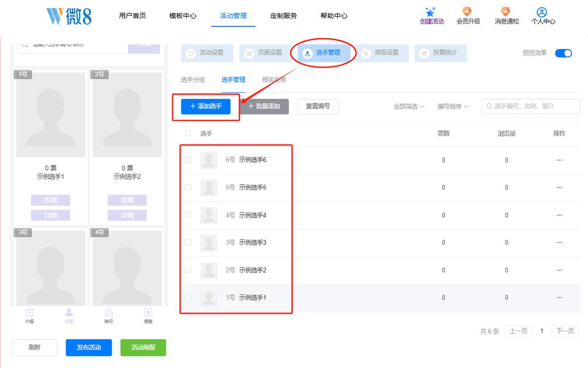
Task: Focus the 选手编号、名称、简介 search field
Action: [531, 106]
